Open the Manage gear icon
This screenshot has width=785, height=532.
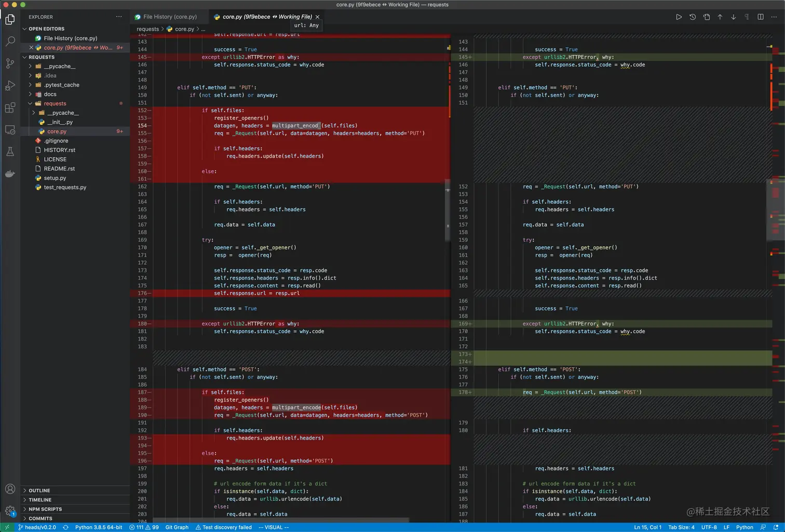[10, 511]
